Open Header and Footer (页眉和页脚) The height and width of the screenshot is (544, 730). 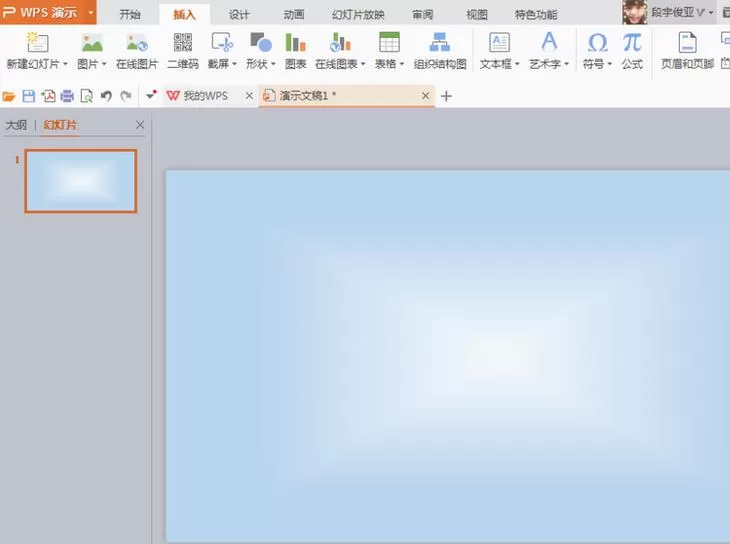point(688,42)
